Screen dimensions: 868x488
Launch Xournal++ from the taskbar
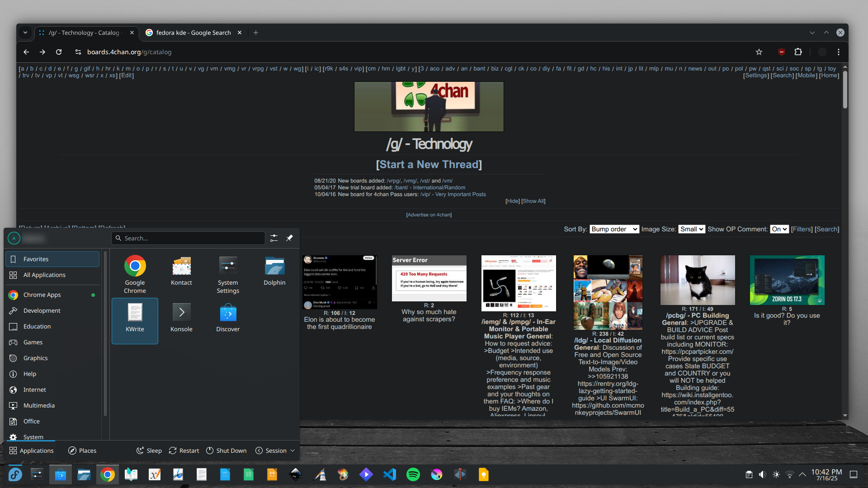pos(155,474)
